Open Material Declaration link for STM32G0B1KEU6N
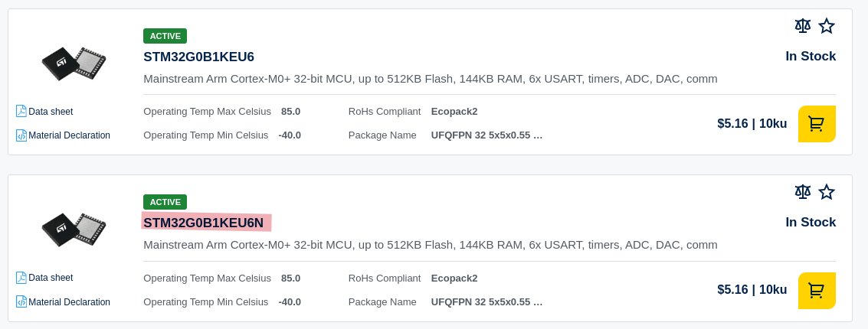 [x=69, y=302]
